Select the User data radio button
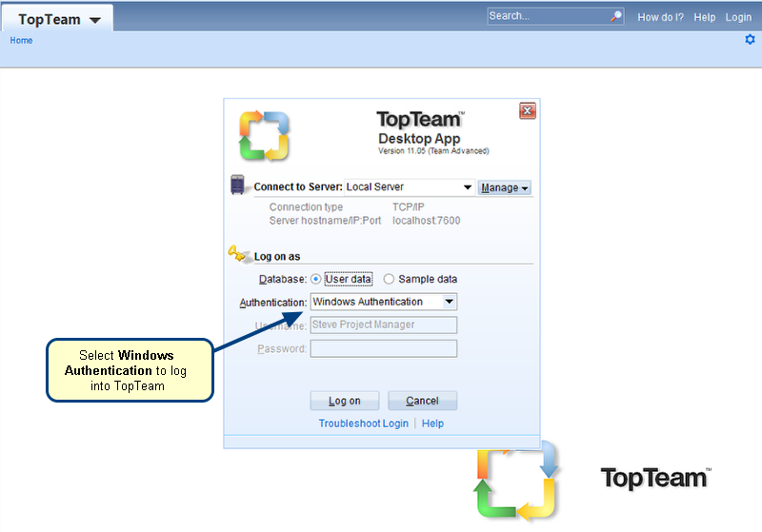Image resolution: width=762 pixels, height=532 pixels. (316, 280)
